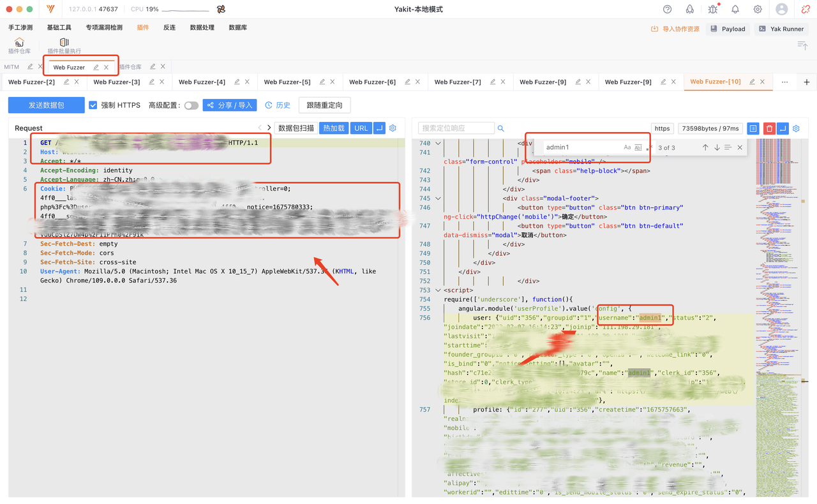Close the Web Fuzzer-[3] tab
The height and width of the screenshot is (504, 817).
click(x=162, y=82)
